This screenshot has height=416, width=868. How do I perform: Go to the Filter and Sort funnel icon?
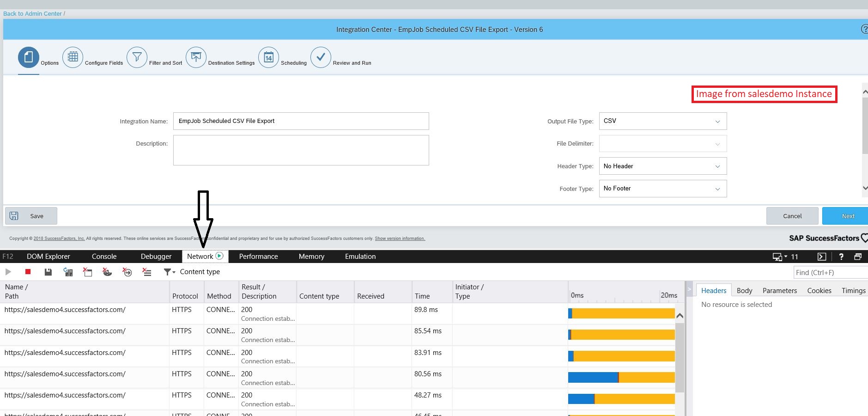click(x=137, y=57)
